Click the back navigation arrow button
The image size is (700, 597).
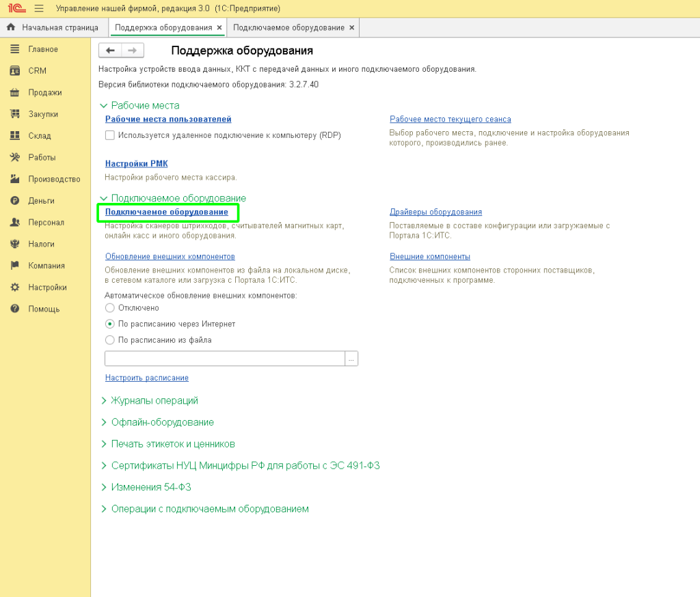(x=110, y=51)
